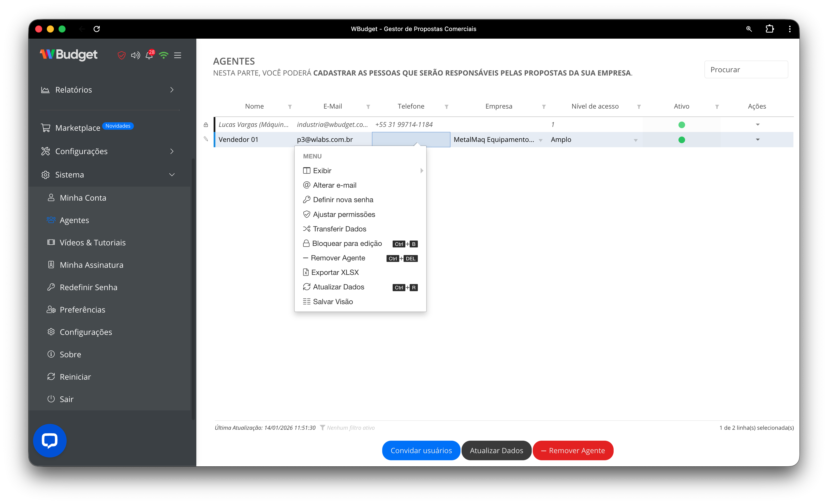
Task: Open the blue chat support bubble
Action: pyautogui.click(x=50, y=440)
